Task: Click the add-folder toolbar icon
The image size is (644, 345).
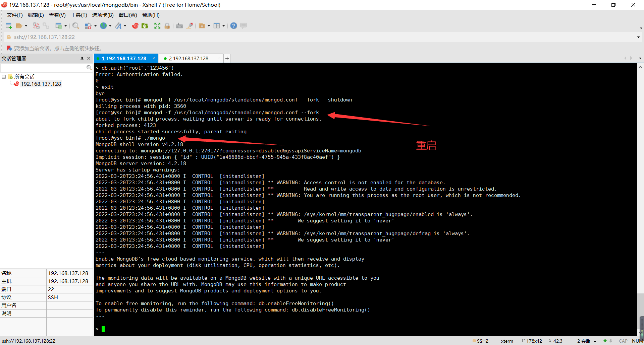Action: (x=202, y=26)
